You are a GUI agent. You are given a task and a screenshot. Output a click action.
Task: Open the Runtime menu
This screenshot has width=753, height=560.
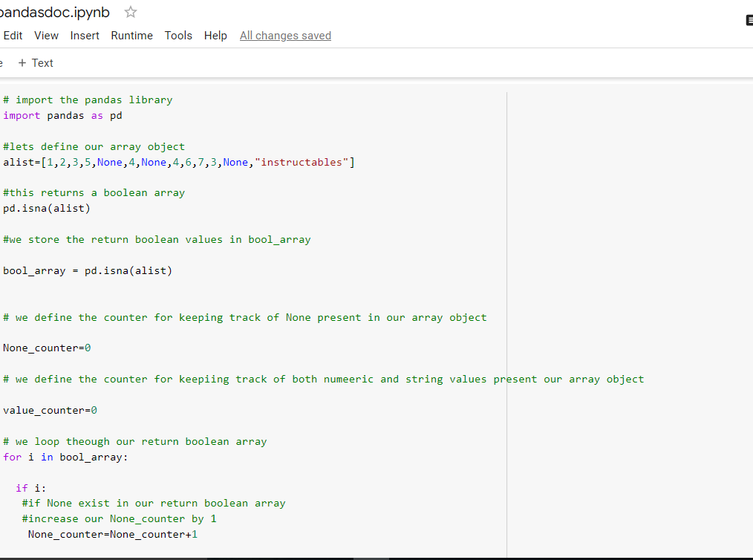coord(131,36)
